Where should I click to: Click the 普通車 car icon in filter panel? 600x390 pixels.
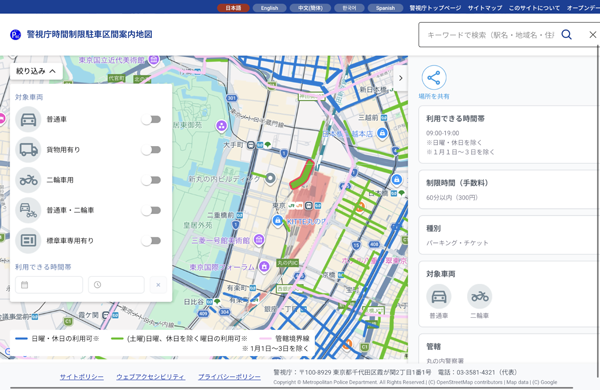click(28, 119)
